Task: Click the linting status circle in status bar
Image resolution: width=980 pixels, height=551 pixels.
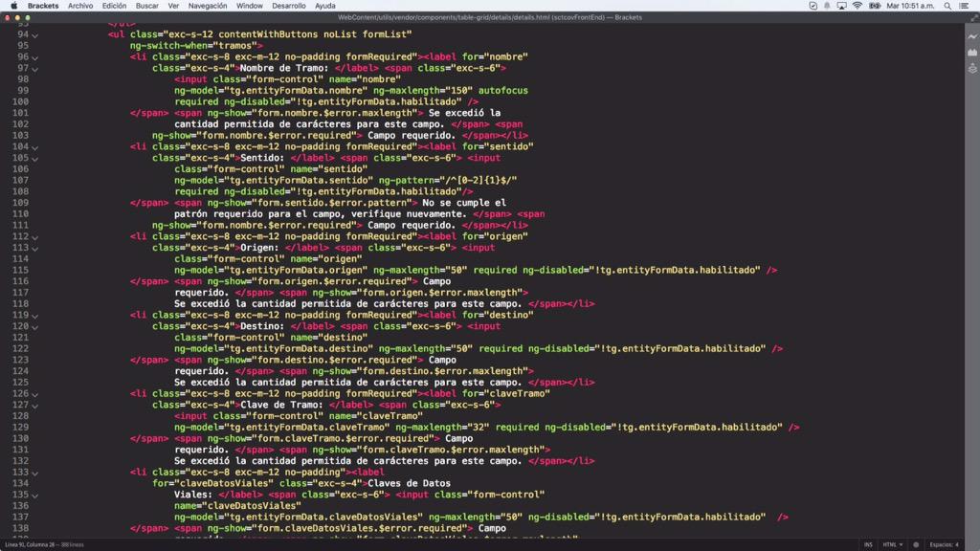Action: 916,544
